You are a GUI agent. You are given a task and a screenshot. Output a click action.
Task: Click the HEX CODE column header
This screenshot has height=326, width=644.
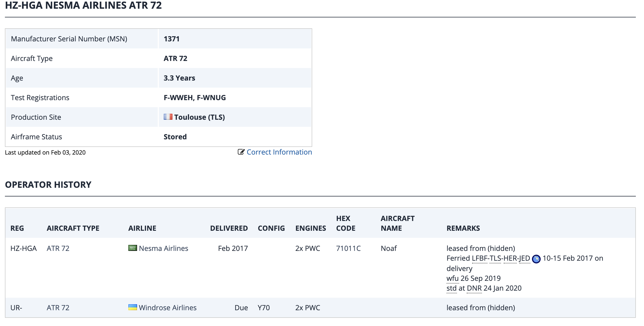click(x=345, y=223)
